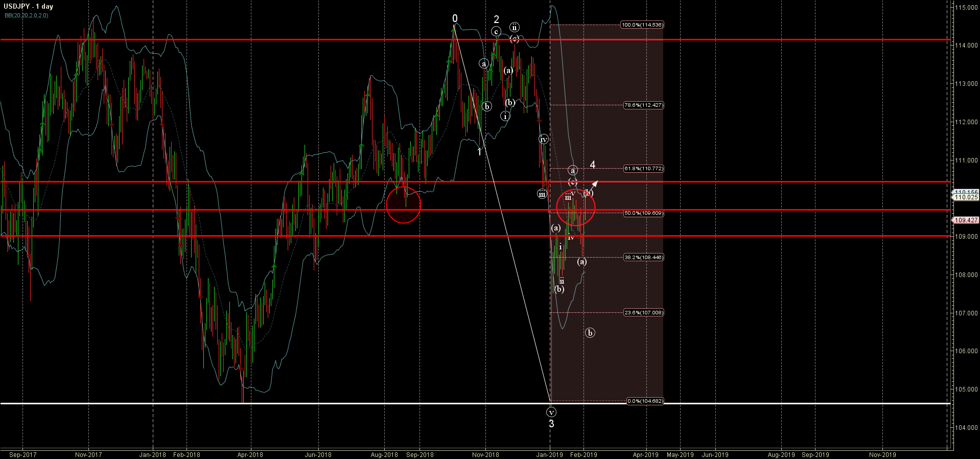Select the wave 4 label near 61.8%
The image size is (980, 459).
tap(593, 165)
